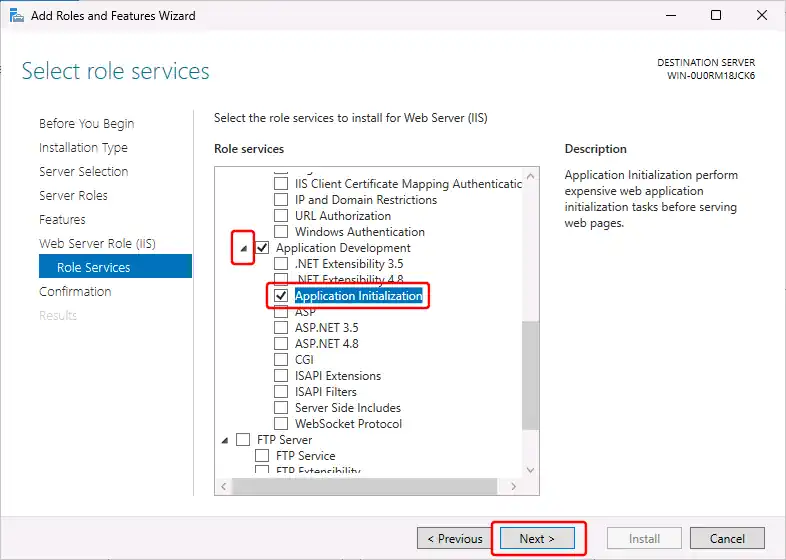The width and height of the screenshot is (786, 560).
Task: Check the WebSocket Protocol option
Action: click(x=281, y=424)
